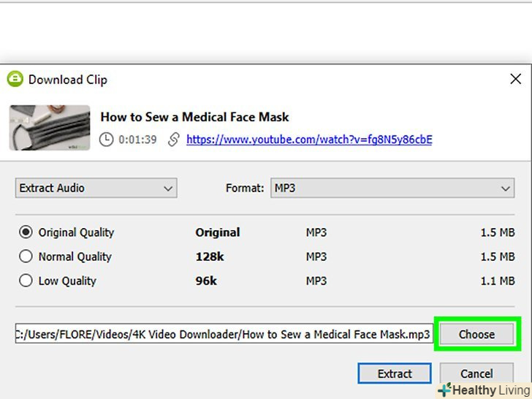Click the 96k bitrate label
532x399 pixels.
(x=206, y=281)
